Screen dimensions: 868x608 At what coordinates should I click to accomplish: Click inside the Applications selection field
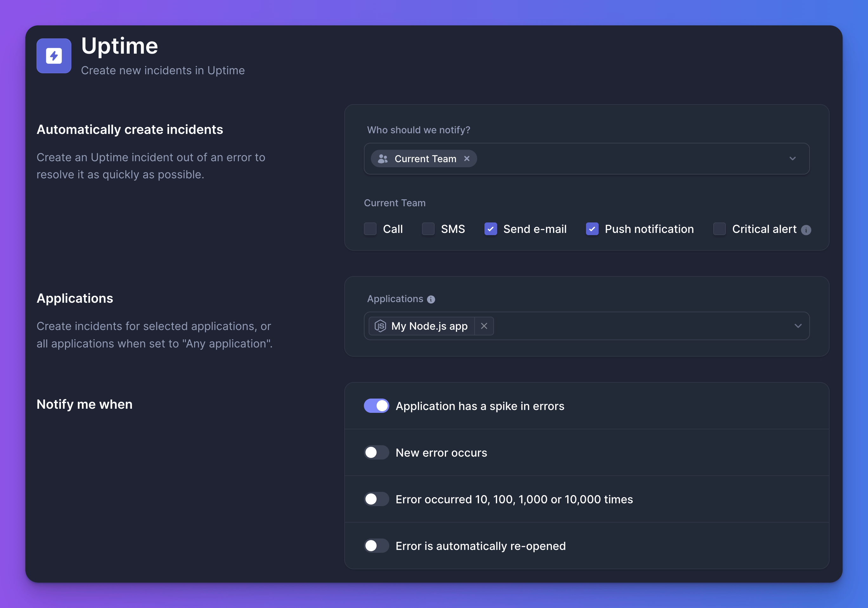click(x=643, y=326)
